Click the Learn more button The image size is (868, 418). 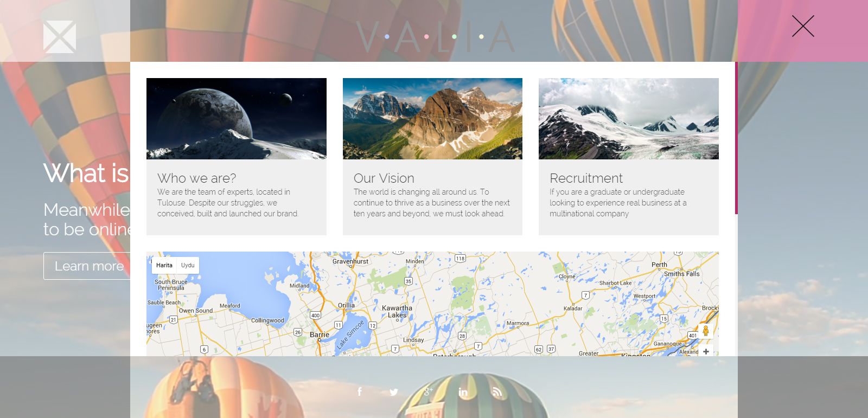[x=87, y=266]
